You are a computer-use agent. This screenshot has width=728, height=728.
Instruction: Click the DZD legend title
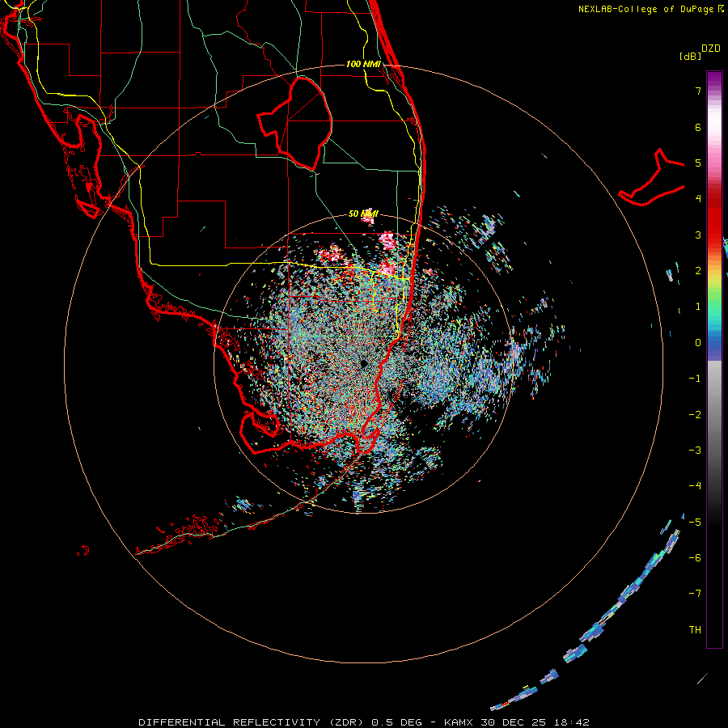click(x=711, y=49)
